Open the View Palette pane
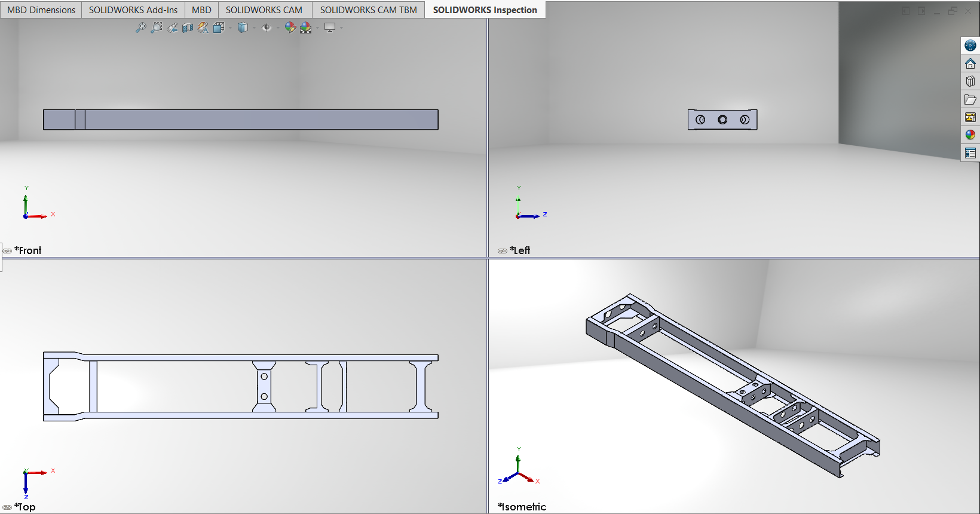Viewport: 980px width, 514px height. coord(970,117)
